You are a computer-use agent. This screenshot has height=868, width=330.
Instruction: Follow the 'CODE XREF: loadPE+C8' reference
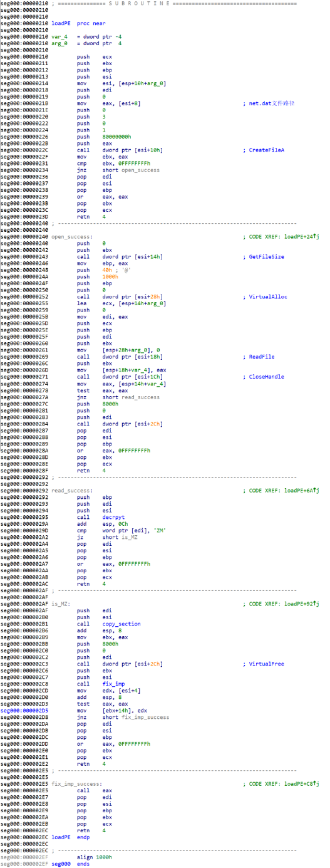pyautogui.click(x=281, y=783)
